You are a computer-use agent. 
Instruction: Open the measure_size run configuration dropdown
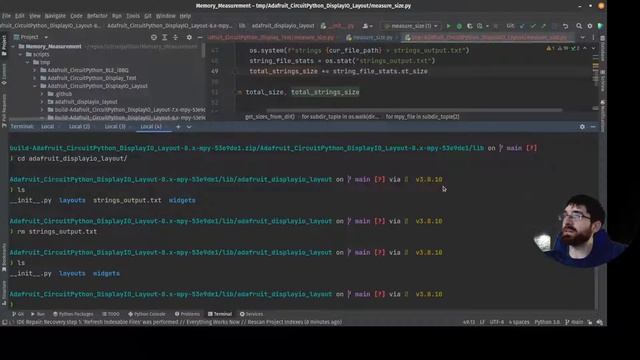411,26
